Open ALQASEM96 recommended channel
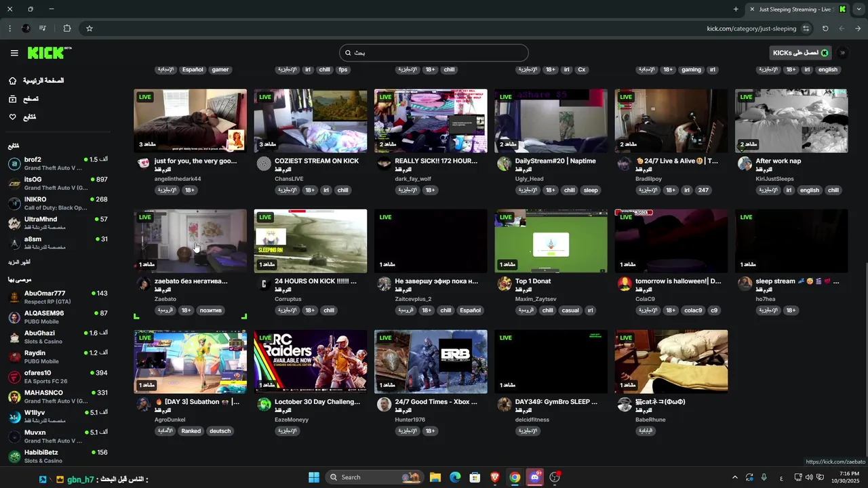The image size is (868, 488). click(58, 317)
